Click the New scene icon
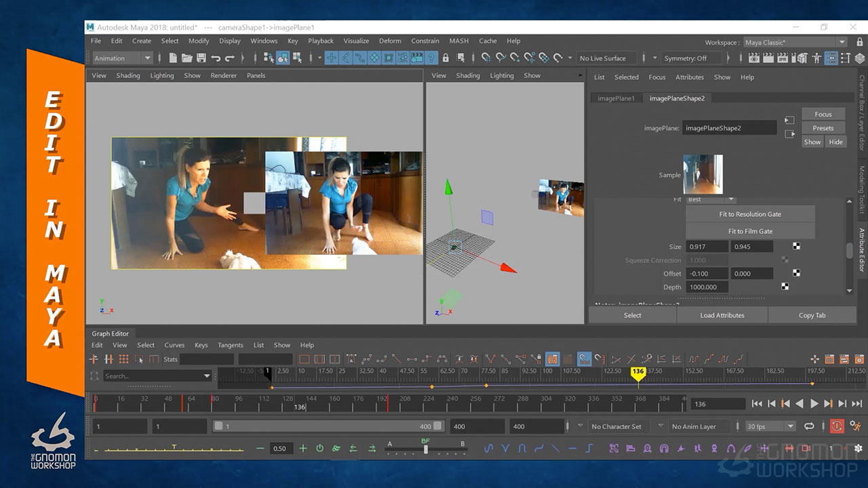 click(x=173, y=58)
